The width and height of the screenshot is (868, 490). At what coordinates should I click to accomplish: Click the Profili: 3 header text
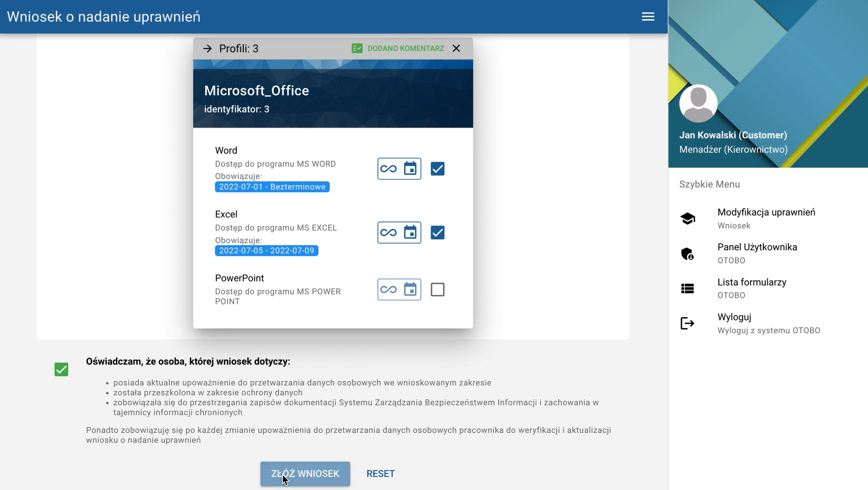point(239,49)
